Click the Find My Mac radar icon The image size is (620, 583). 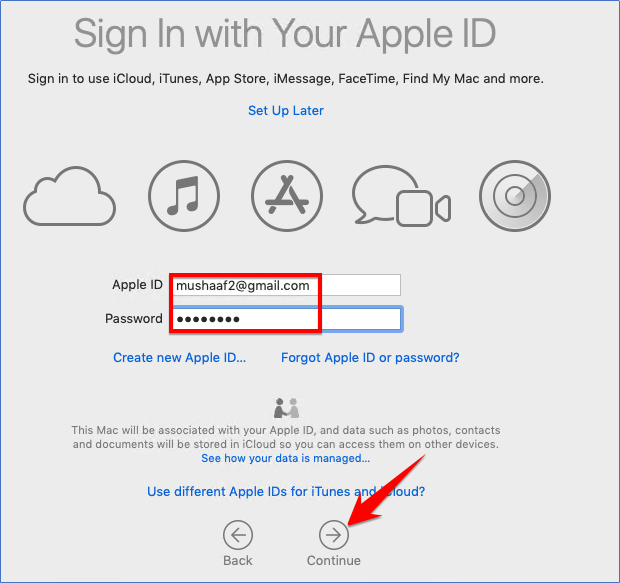(515, 196)
